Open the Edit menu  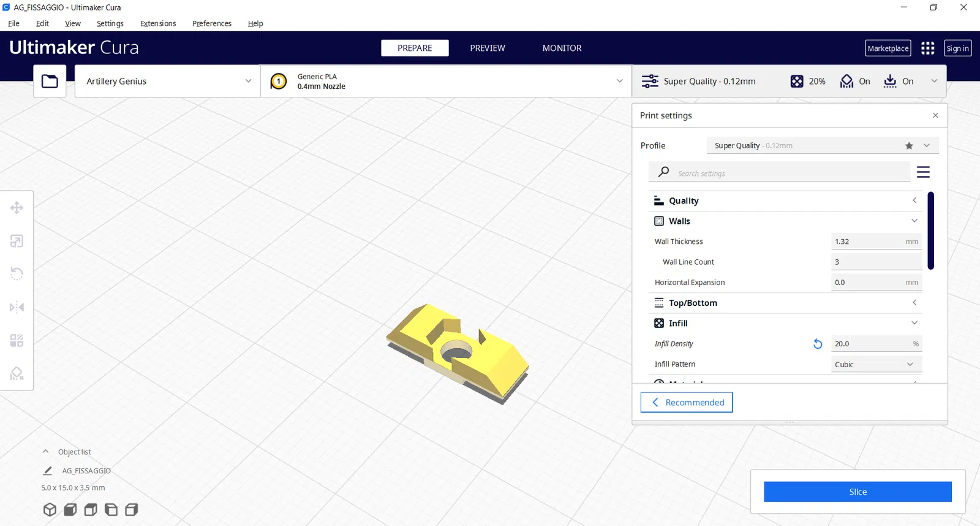[42, 23]
